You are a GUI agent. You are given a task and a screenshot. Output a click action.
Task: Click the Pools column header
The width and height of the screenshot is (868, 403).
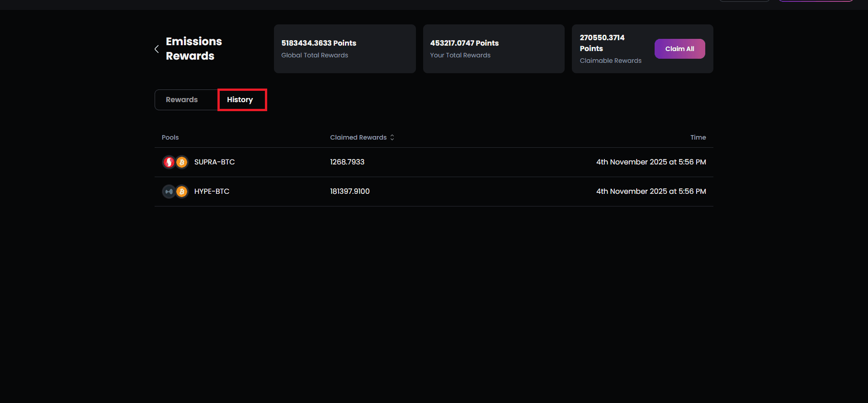(x=170, y=137)
